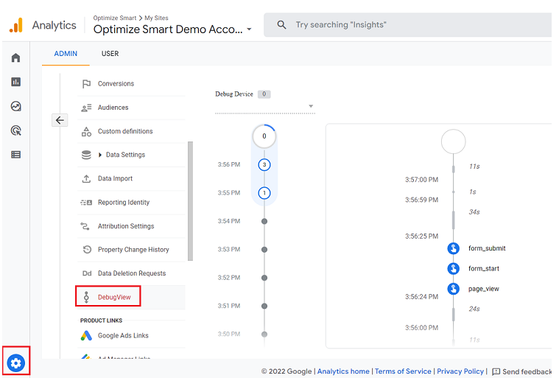
Task: Click the Google Ads logo icon
Action: coord(86,336)
